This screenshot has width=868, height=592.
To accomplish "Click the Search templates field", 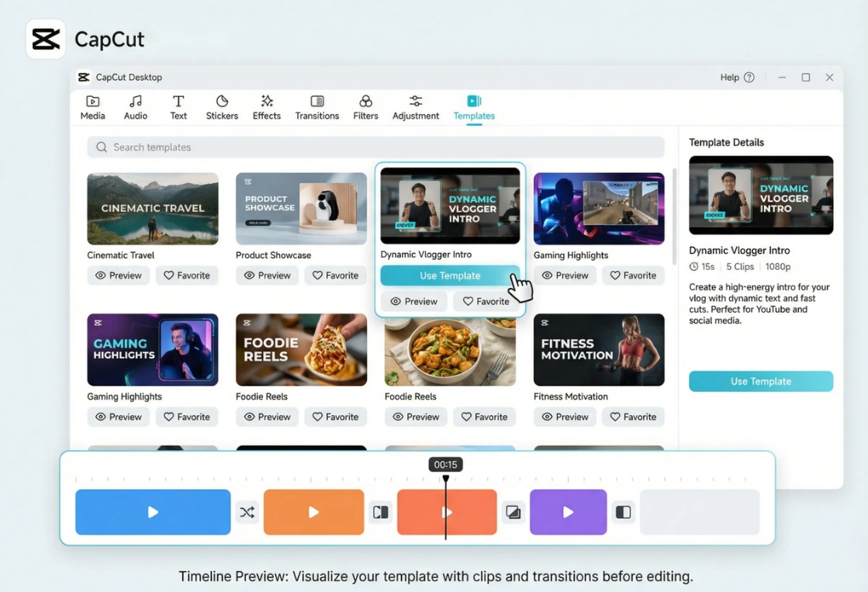I will tap(375, 147).
